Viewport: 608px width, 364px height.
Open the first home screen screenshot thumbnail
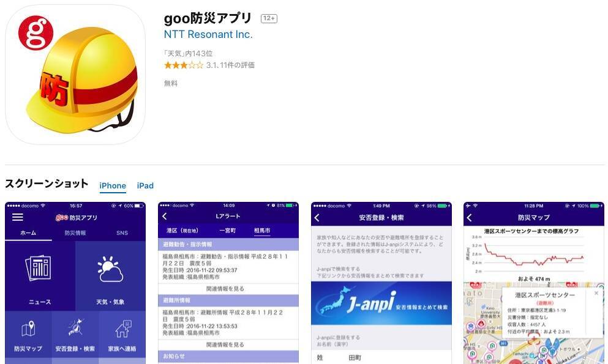coord(75,283)
